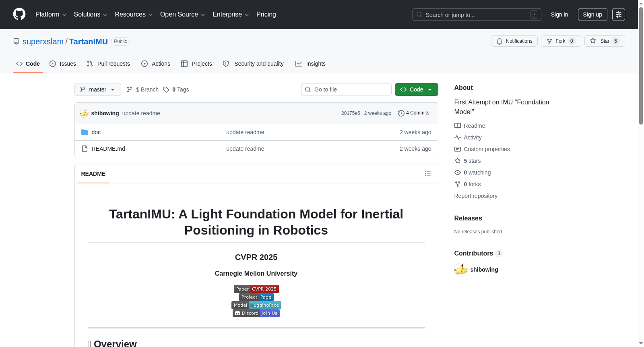
Task: Click the fork icon in the Fork button
Action: (x=549, y=41)
